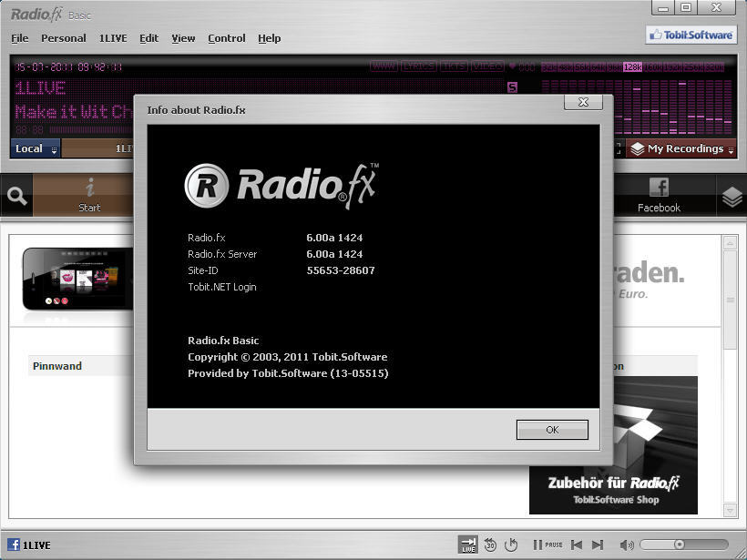Adjust the volume slider knob

coord(679,545)
